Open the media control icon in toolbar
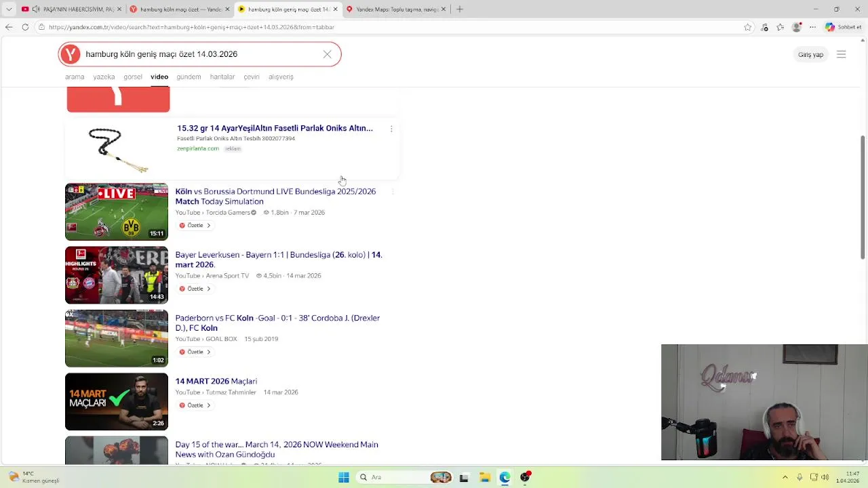 point(764,27)
